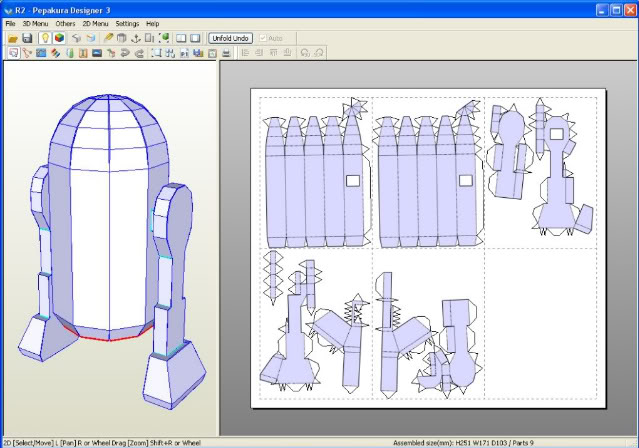This screenshot has height=448, width=639.
Task: Open the File menu
Action: 10,23
